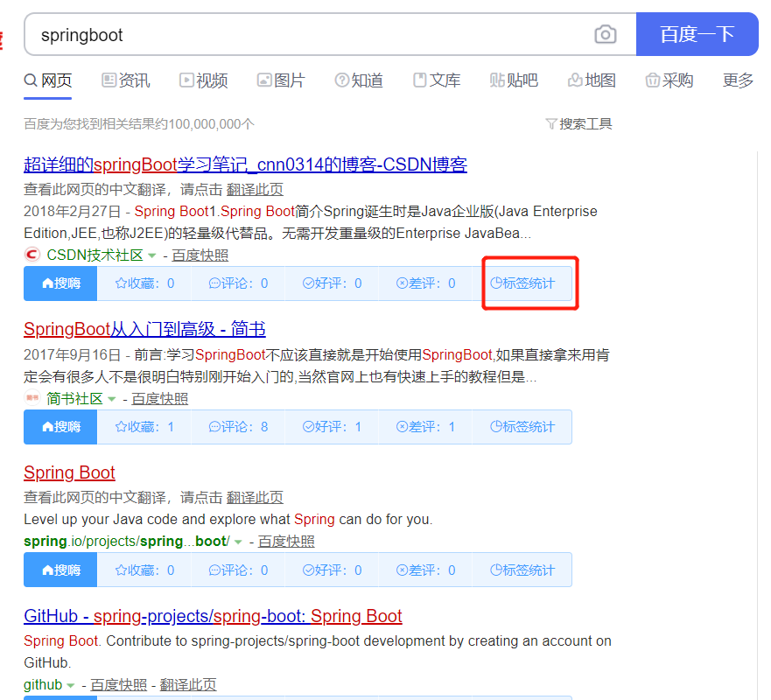
Task: Click 评论: 0 under the spring.io result
Action: pyautogui.click(x=238, y=570)
